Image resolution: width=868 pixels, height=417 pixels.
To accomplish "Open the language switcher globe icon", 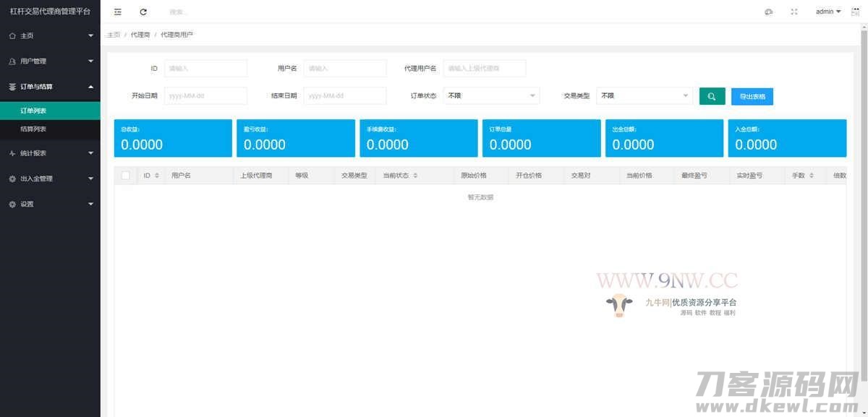I will [769, 11].
